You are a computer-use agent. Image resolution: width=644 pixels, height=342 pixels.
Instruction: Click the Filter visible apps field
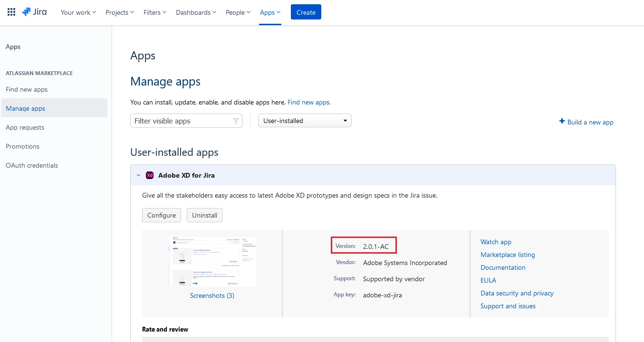click(186, 121)
